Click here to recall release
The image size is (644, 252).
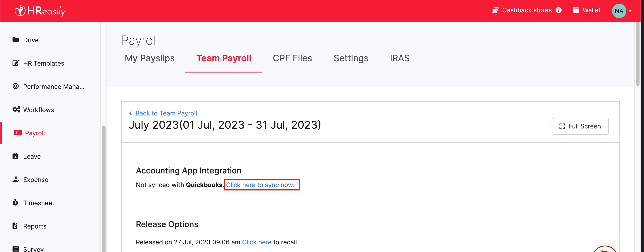click(x=256, y=242)
